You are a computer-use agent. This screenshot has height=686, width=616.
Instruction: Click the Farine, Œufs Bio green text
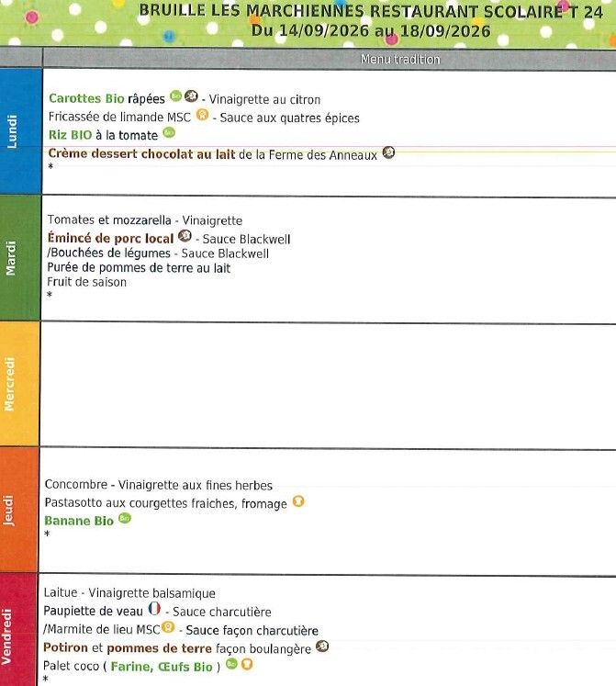(162, 667)
